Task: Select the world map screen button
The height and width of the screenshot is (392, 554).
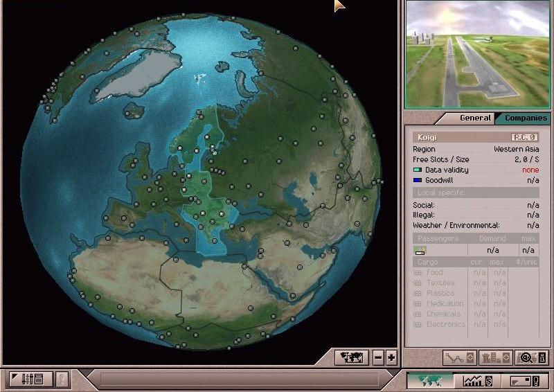Action: click(x=430, y=380)
